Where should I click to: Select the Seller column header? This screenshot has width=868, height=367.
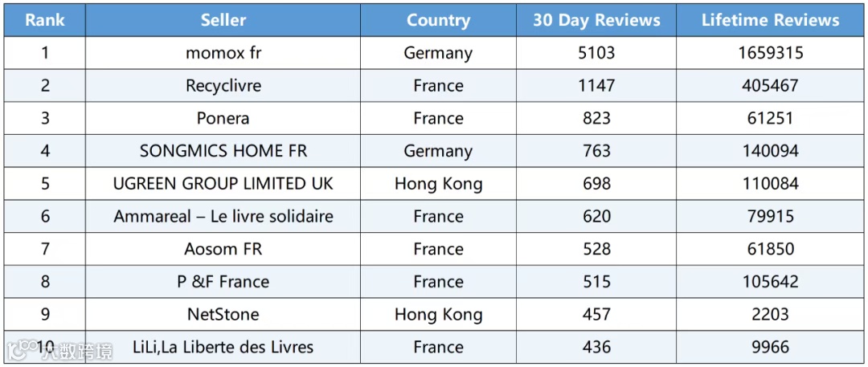[x=223, y=21]
